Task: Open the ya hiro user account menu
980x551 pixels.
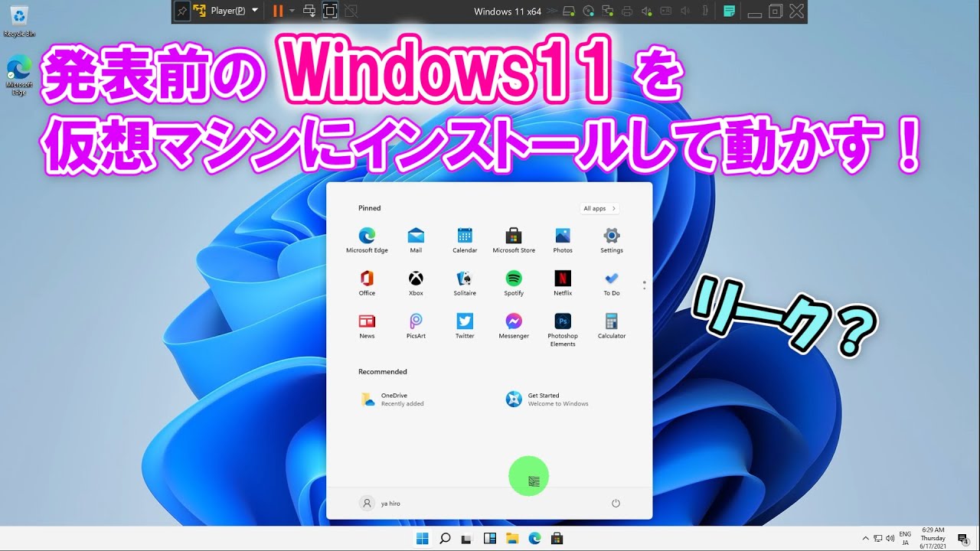Action: click(x=380, y=504)
